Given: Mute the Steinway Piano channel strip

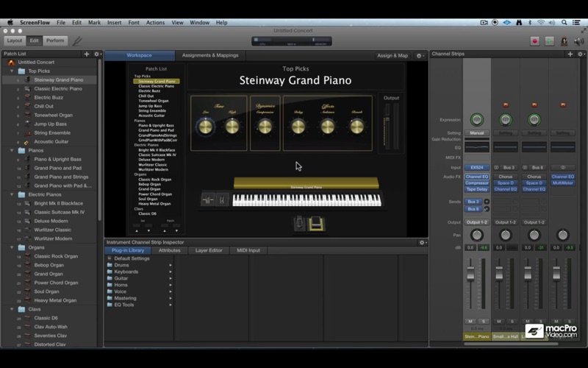Looking at the screenshot, I should click(470, 322).
